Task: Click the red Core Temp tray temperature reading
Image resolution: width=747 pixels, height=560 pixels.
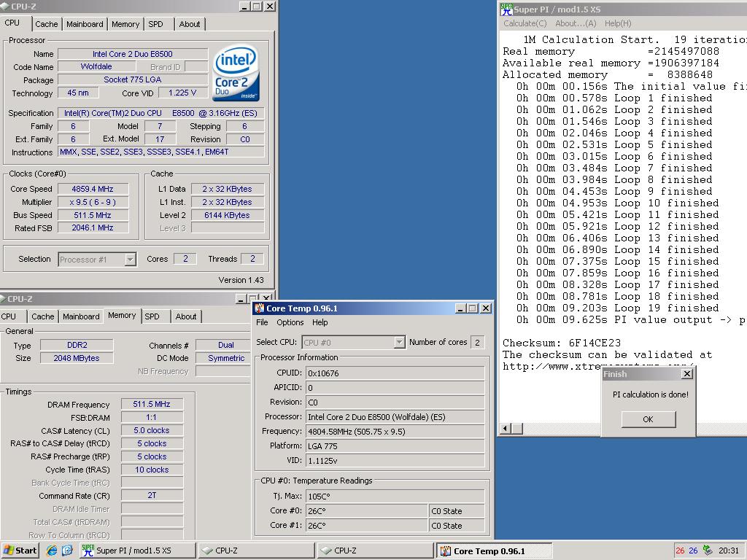Action: tap(680, 551)
